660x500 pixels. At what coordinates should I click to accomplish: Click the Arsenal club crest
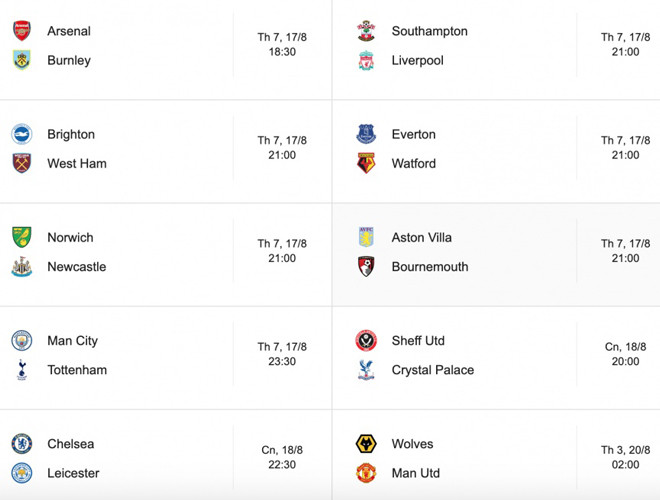click(21, 31)
